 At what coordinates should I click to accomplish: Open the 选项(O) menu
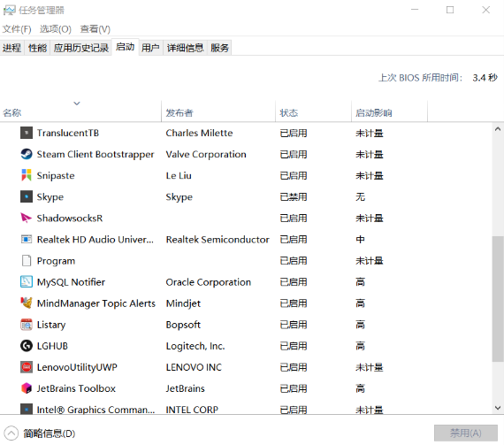tap(56, 29)
